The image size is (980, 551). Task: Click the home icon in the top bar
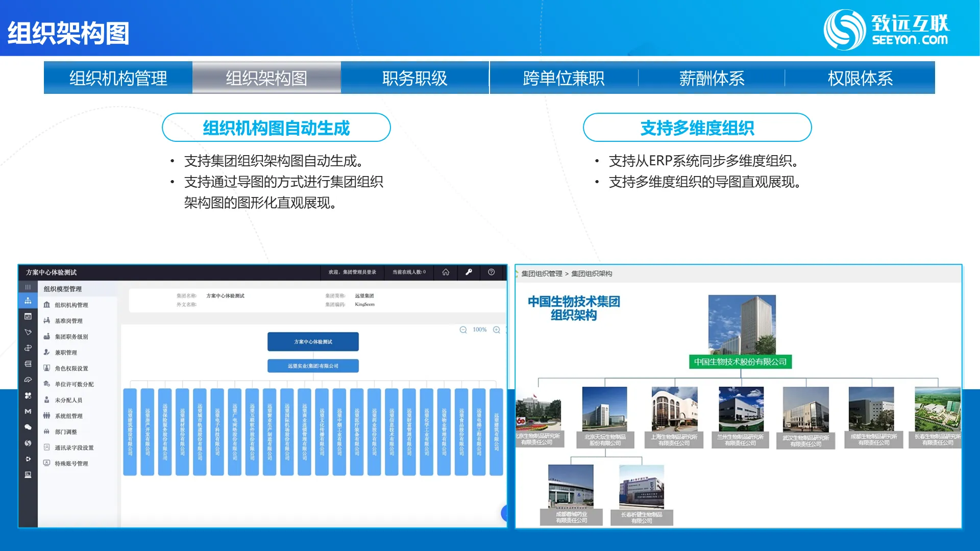(446, 272)
